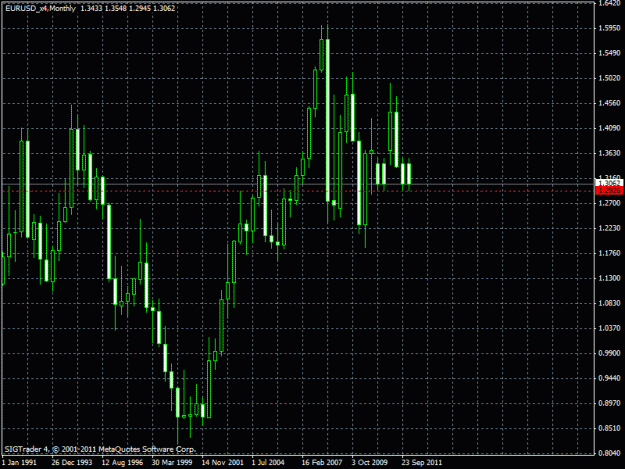Screen dimensions: 625x469
Task: Select the red 1.2926 price level tag
Action: [609, 190]
